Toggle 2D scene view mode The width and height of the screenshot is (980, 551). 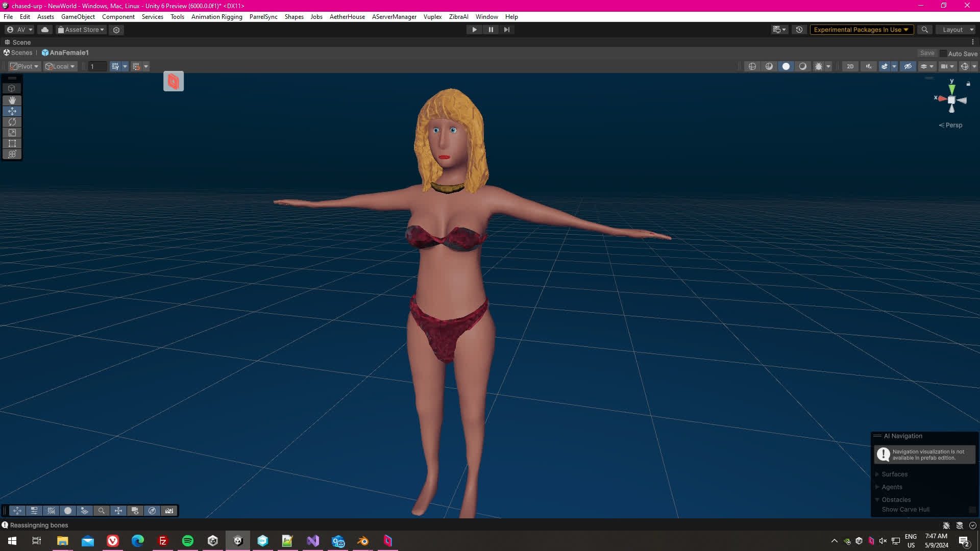[x=850, y=66]
